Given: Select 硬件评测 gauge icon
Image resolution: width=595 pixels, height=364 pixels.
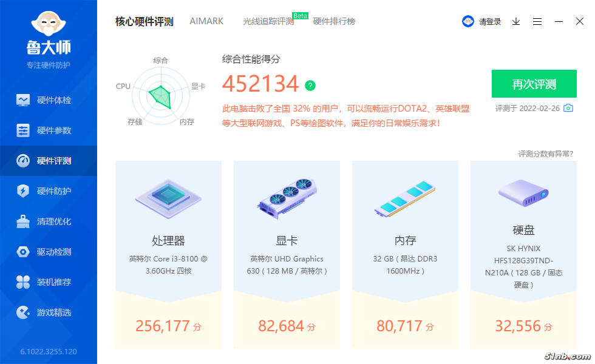Looking at the screenshot, I should 23,161.
